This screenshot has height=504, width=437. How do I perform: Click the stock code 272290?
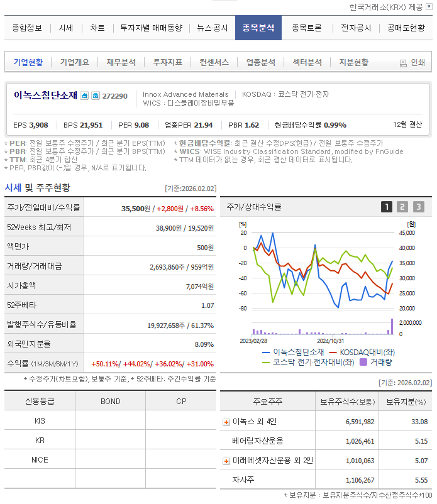click(x=115, y=96)
